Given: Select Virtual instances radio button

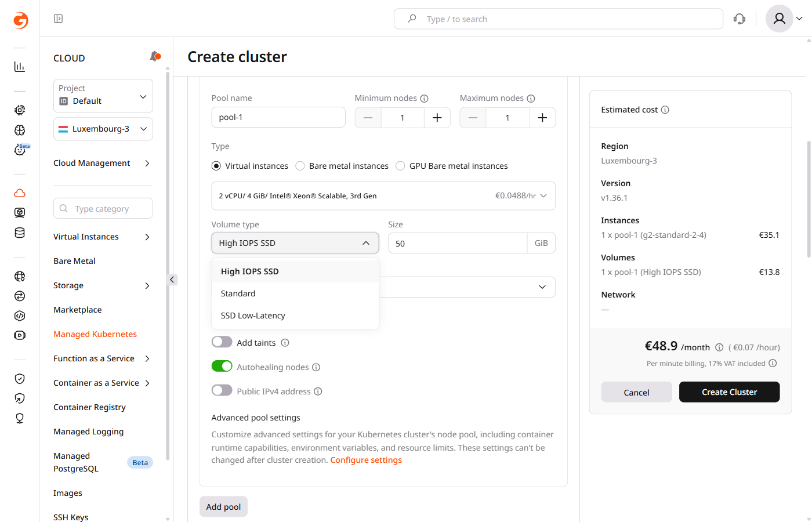Looking at the screenshot, I should pyautogui.click(x=216, y=166).
